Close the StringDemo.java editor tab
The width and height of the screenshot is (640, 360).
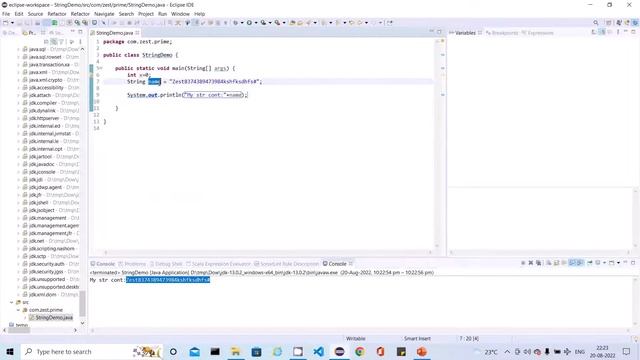[x=138, y=33]
